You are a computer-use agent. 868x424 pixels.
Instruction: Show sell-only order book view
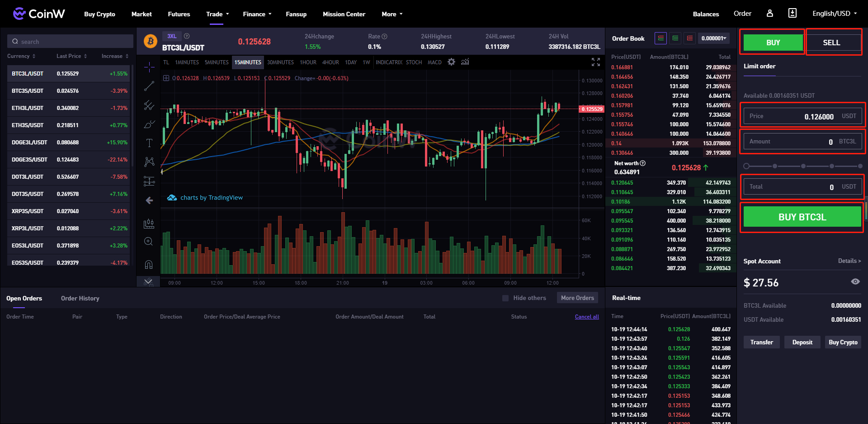689,38
